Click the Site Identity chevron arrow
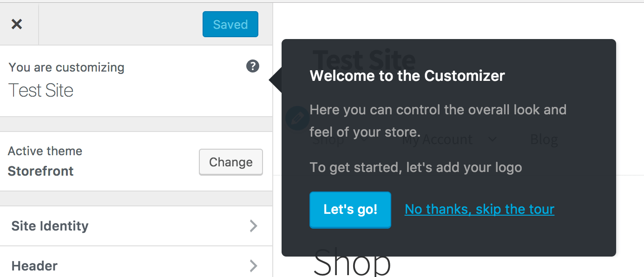This screenshot has width=644, height=277. coord(253,226)
